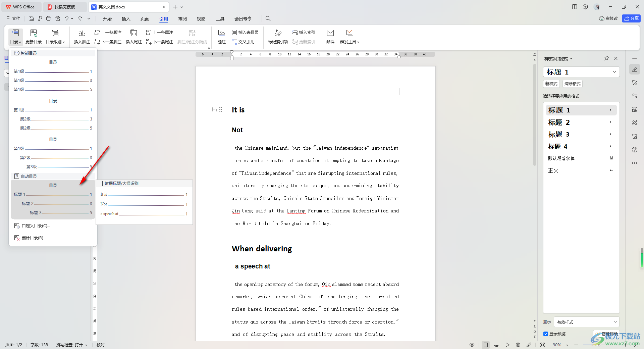Screen dimensions: 644x349
Task: Open the spell check (拼写检查) dropdown
Action: coord(72,345)
